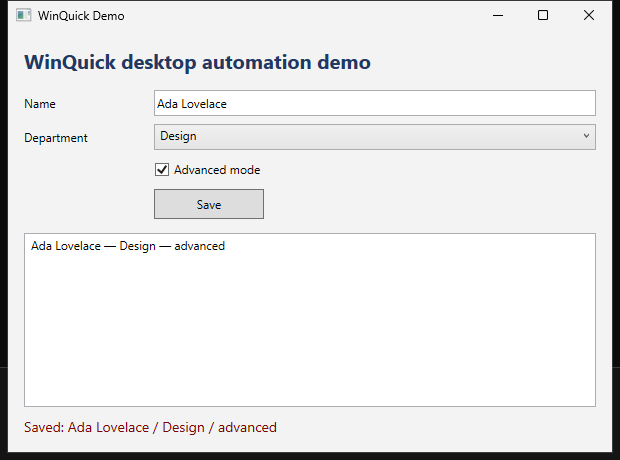This screenshot has width=620, height=460.
Task: Minimize the WinQuick Demo window
Action: tap(498, 15)
